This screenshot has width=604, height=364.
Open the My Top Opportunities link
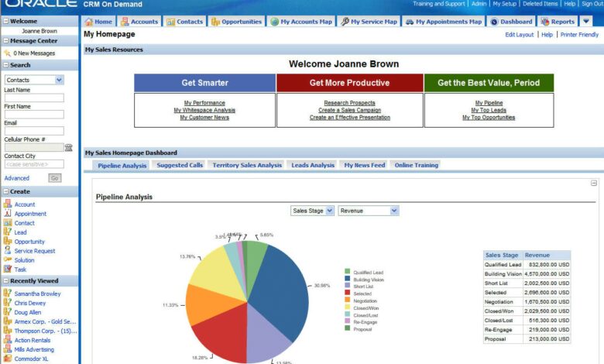coord(489,118)
